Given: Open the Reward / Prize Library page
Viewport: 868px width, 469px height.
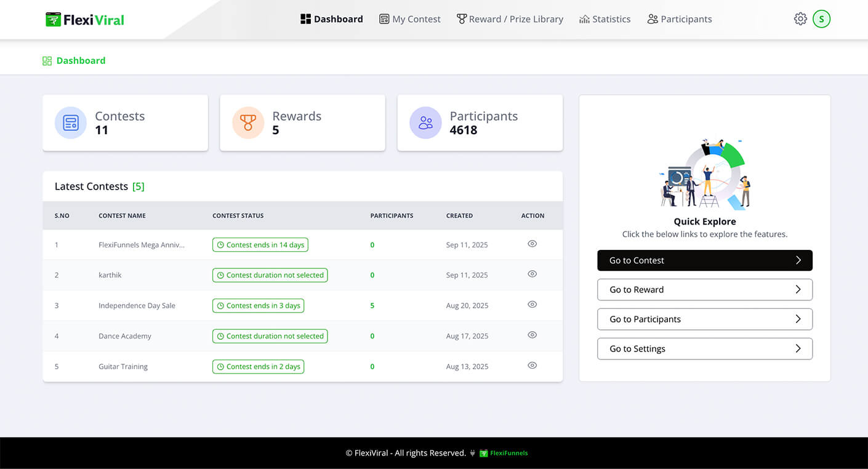Looking at the screenshot, I should coord(510,19).
